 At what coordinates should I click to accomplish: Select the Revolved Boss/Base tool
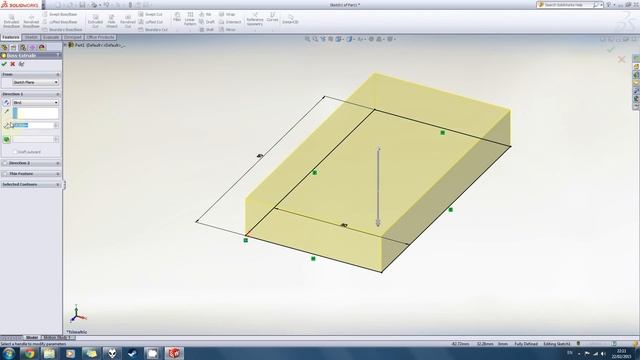click(x=31, y=22)
